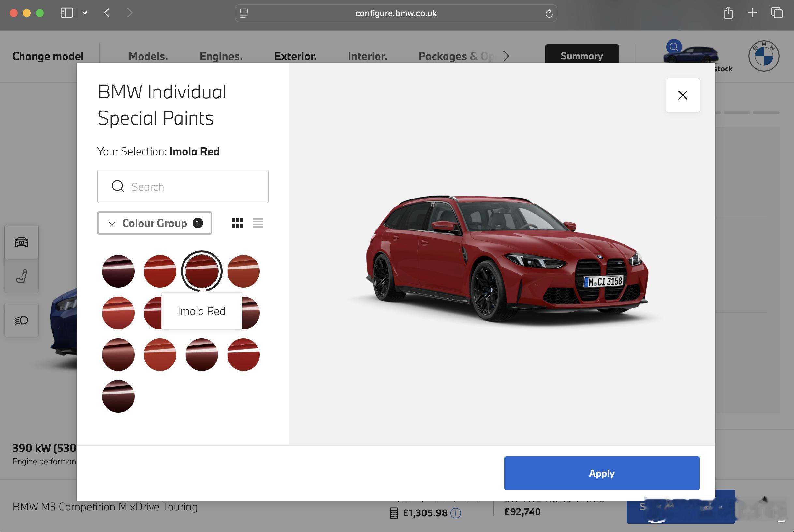Apply the Imola Red paint selection
The width and height of the screenshot is (794, 532).
pos(602,473)
